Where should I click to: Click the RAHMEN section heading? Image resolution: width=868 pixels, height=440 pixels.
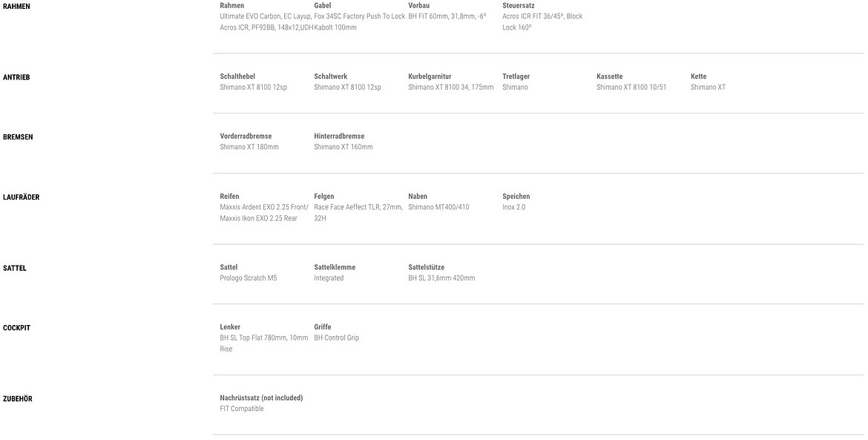pyautogui.click(x=16, y=6)
